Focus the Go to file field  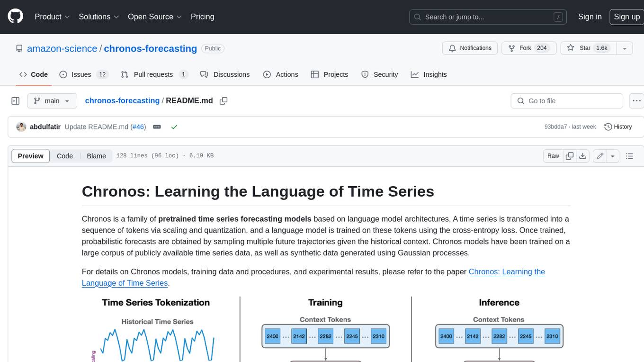click(567, 101)
